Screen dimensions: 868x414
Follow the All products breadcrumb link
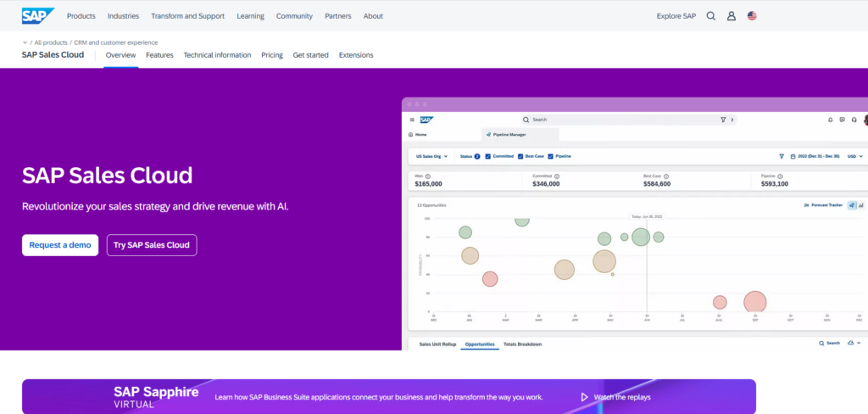click(x=51, y=42)
